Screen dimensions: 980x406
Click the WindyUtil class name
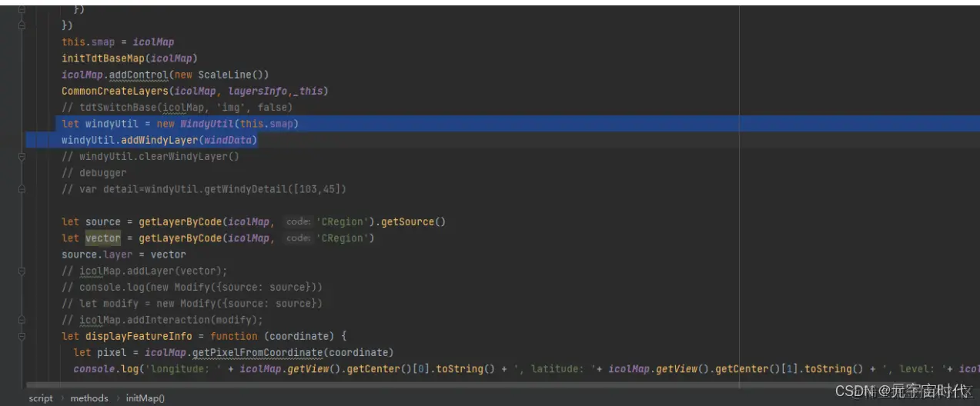click(x=206, y=123)
